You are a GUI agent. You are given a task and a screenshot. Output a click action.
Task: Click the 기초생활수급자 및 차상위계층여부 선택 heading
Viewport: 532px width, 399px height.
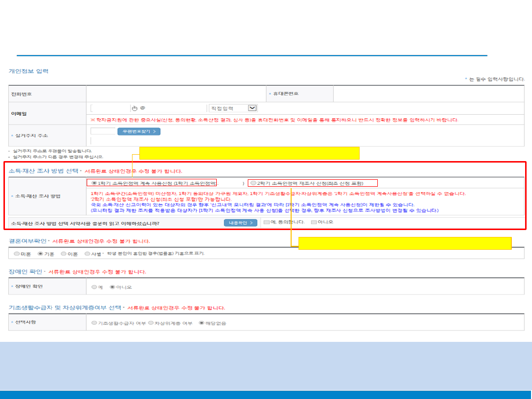tap(65, 308)
